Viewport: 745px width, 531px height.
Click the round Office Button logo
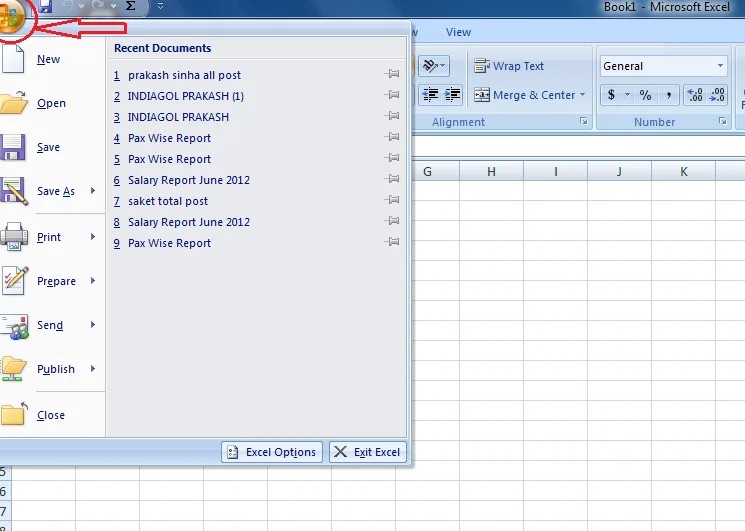tap(10, 18)
